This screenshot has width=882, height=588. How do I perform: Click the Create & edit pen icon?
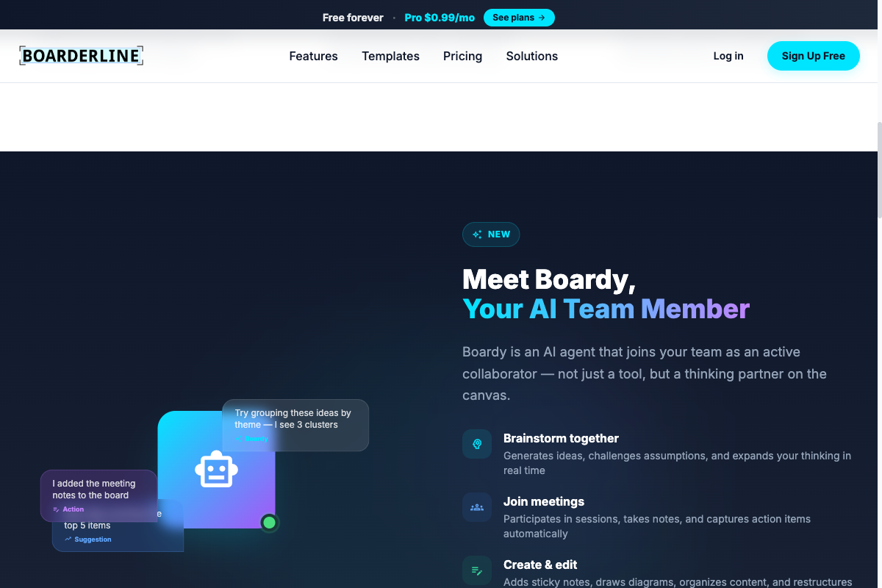coord(476,570)
